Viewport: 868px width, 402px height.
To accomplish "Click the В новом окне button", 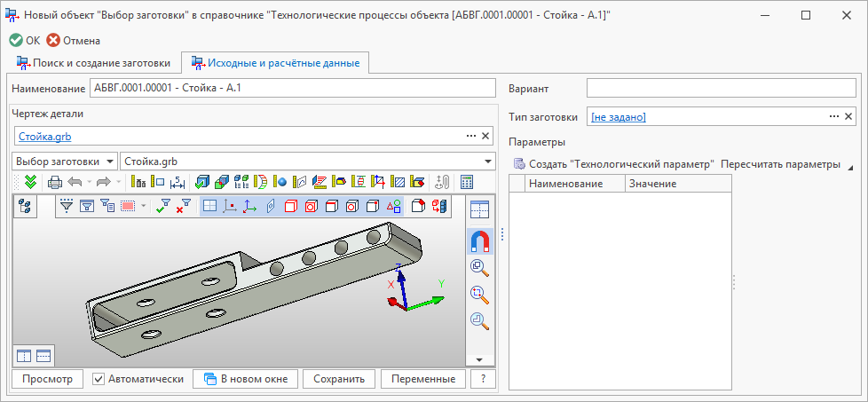I will pos(245,379).
